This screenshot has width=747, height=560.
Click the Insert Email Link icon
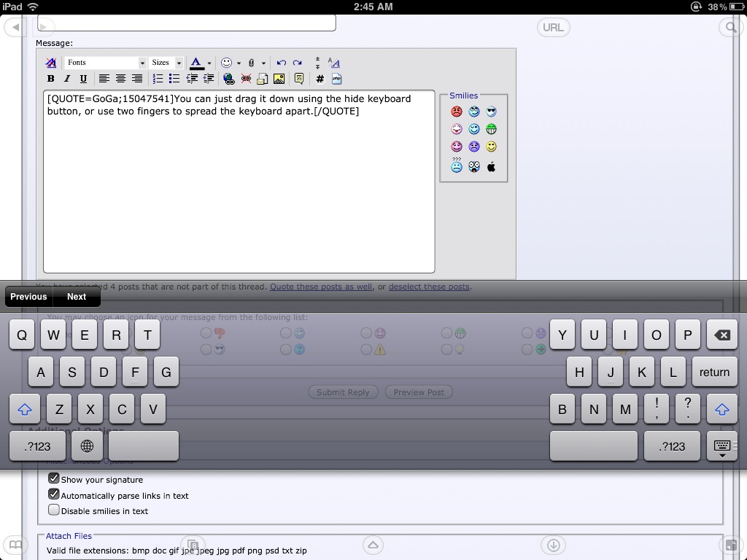262,79
